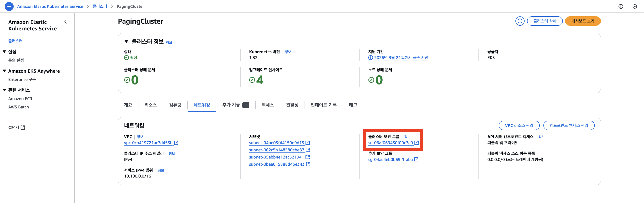The height and width of the screenshot is (203, 644).
Task: Click the 0.0.0.0/0 public access allowlist value
Action: 515,159
